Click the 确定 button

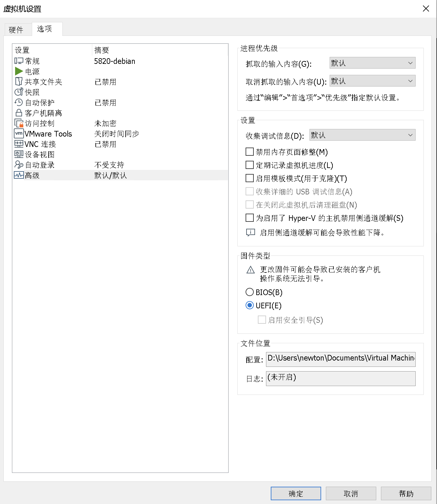(296, 493)
